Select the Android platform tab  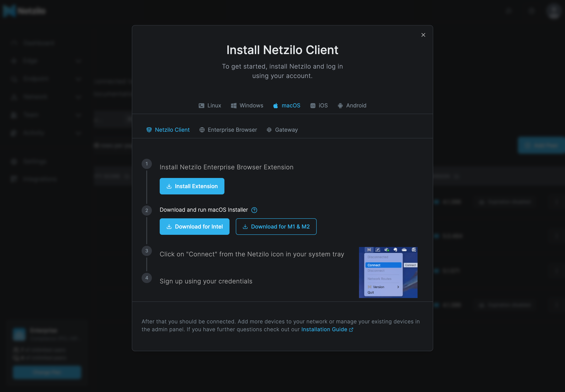[352, 105]
